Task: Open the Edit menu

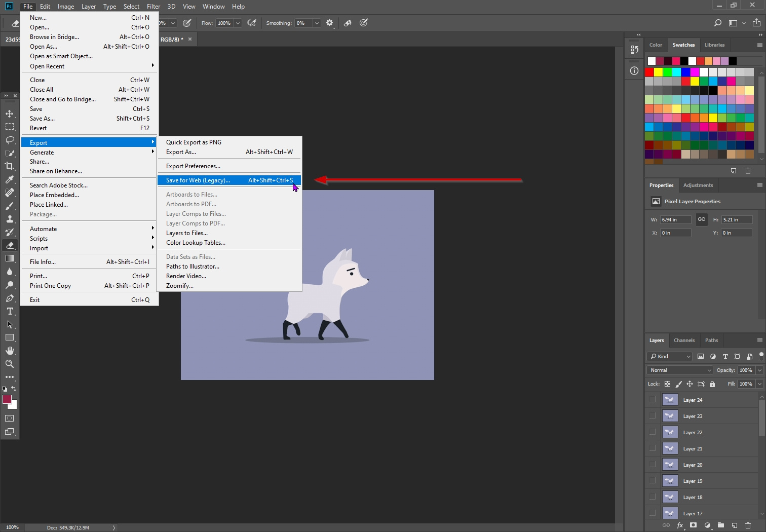Action: pyautogui.click(x=45, y=7)
